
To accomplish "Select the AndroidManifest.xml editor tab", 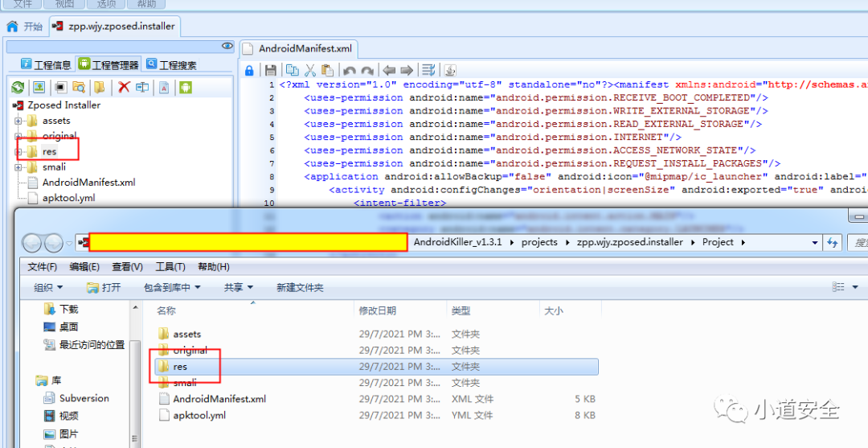I will [298, 48].
